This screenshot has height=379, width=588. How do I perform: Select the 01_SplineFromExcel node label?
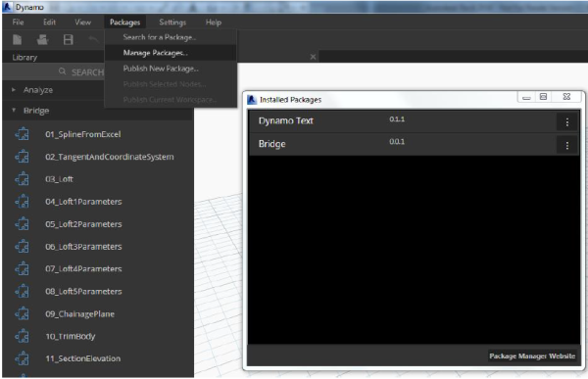click(x=83, y=134)
